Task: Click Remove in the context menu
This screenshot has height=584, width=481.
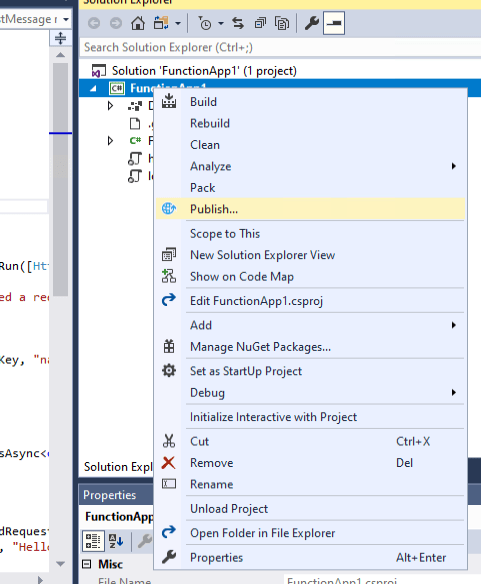Action: click(x=310, y=463)
